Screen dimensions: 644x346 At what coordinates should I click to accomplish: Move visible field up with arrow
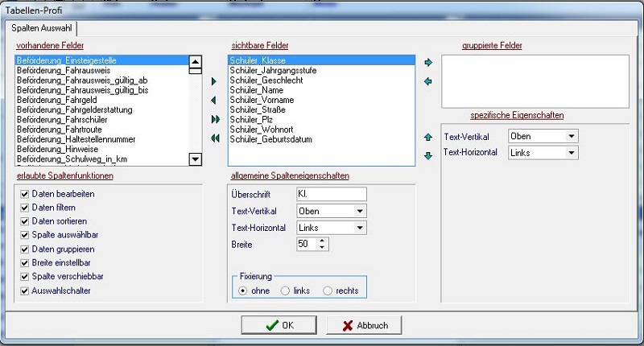(x=428, y=137)
